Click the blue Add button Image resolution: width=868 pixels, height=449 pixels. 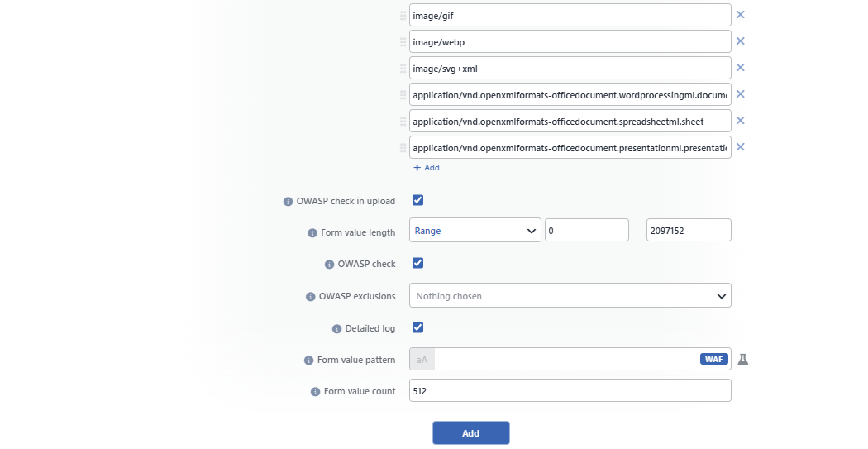click(471, 433)
